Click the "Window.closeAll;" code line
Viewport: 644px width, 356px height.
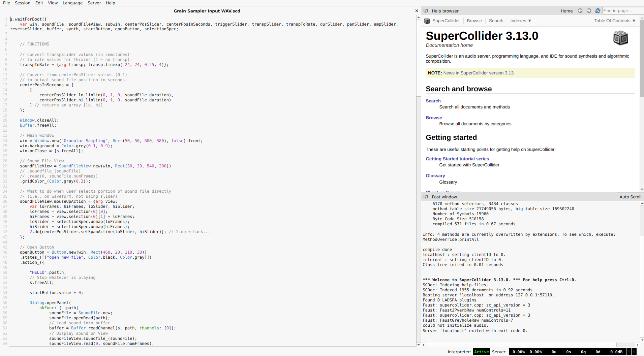coord(39,120)
